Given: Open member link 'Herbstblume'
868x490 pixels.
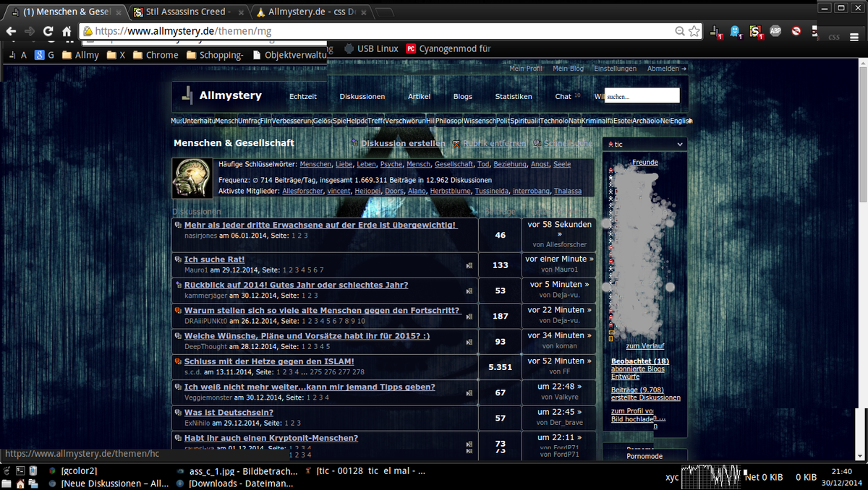Looking at the screenshot, I should [x=451, y=191].
